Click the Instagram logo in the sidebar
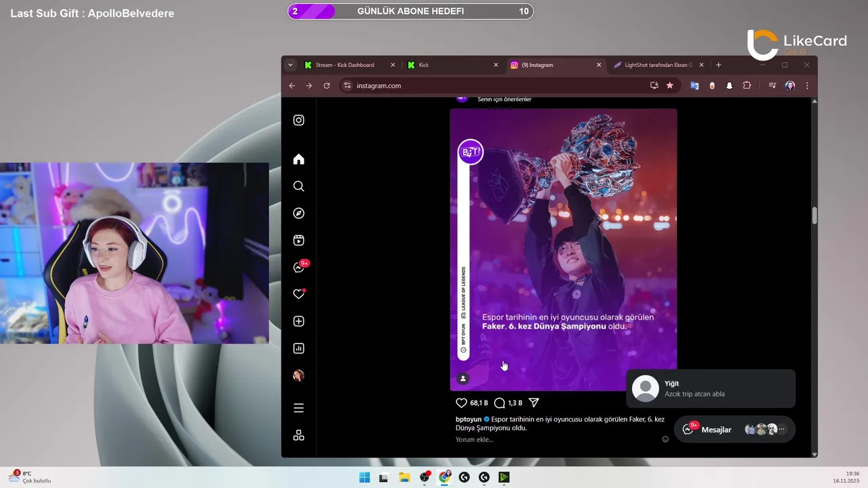868x488 pixels. tap(298, 120)
